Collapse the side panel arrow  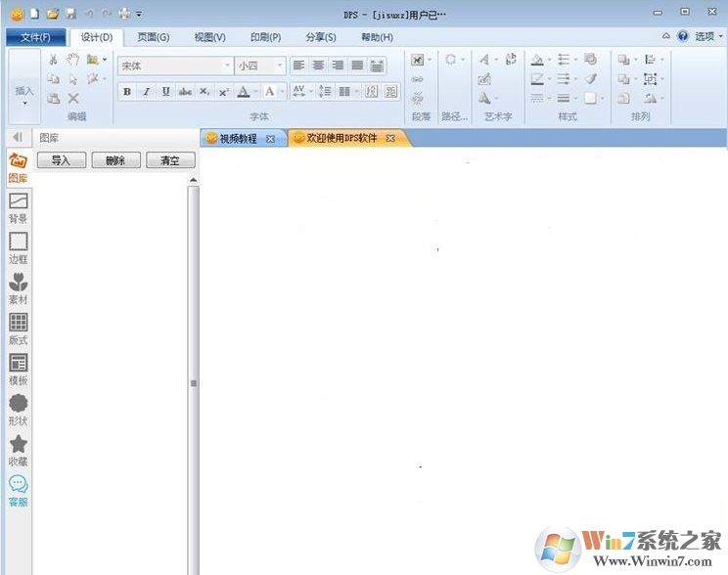point(19,137)
